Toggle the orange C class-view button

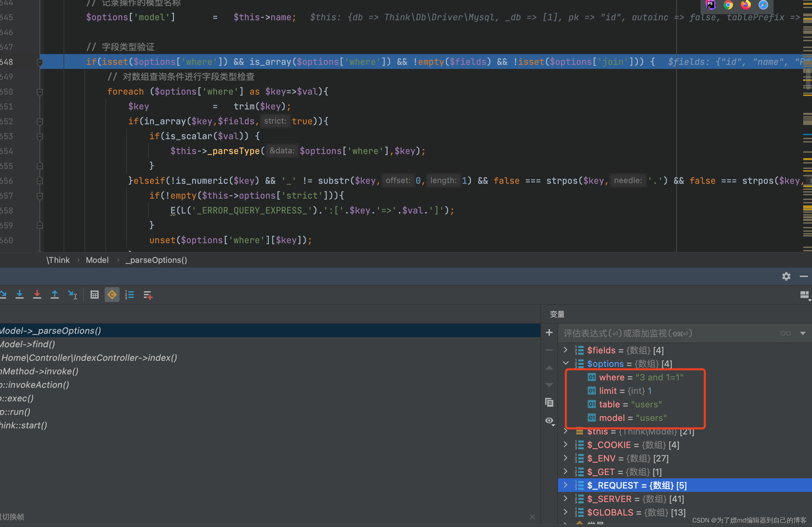coord(112,295)
